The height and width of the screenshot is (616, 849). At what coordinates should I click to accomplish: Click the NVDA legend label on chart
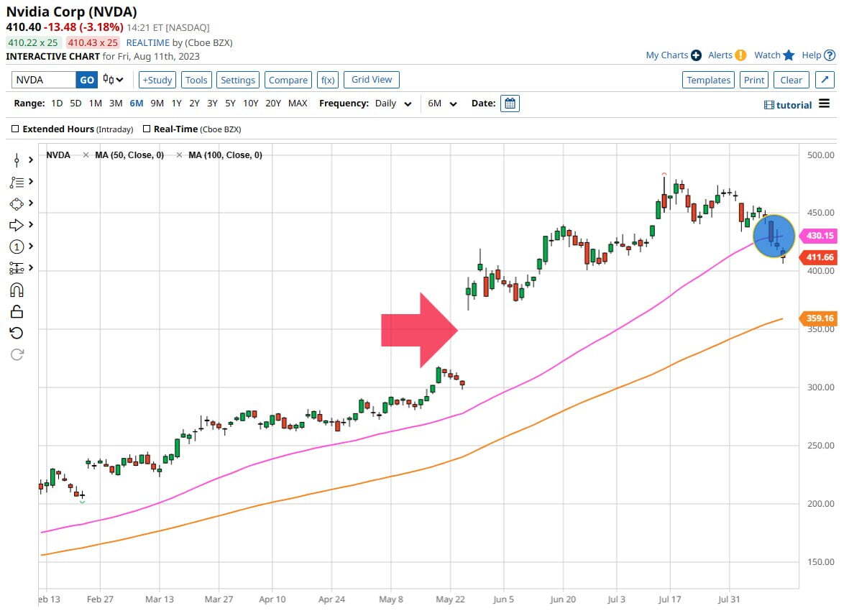point(58,155)
